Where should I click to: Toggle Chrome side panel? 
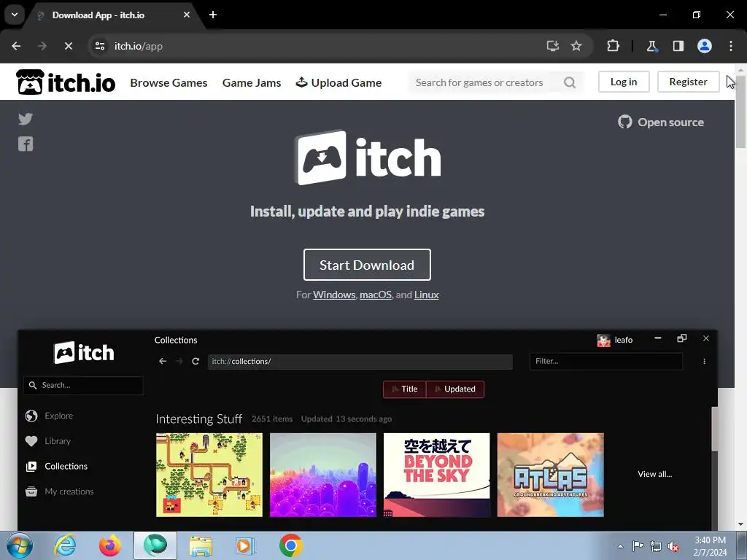[x=678, y=46]
